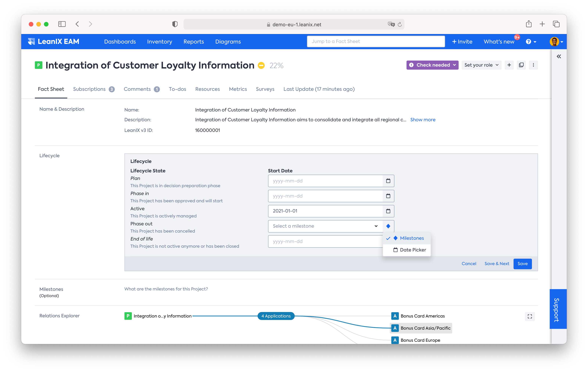Open the Check needed status dropdown
The height and width of the screenshot is (372, 588).
tap(432, 65)
